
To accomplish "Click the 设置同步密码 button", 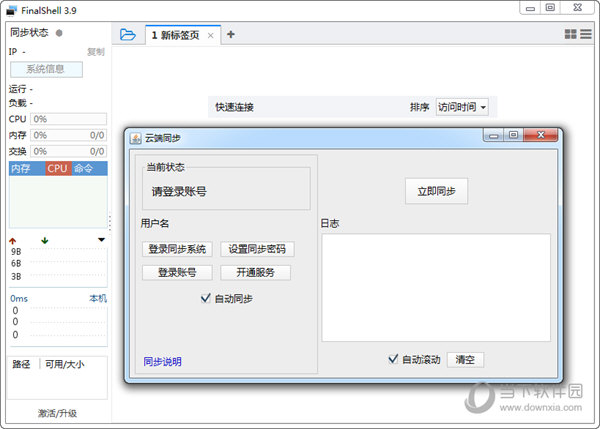I will point(257,249).
